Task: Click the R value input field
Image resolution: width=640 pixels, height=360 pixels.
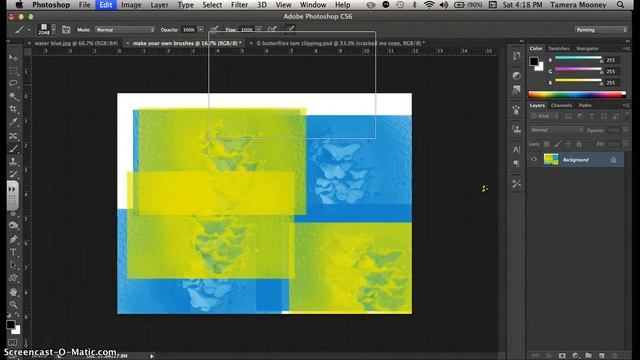Action: [x=612, y=60]
